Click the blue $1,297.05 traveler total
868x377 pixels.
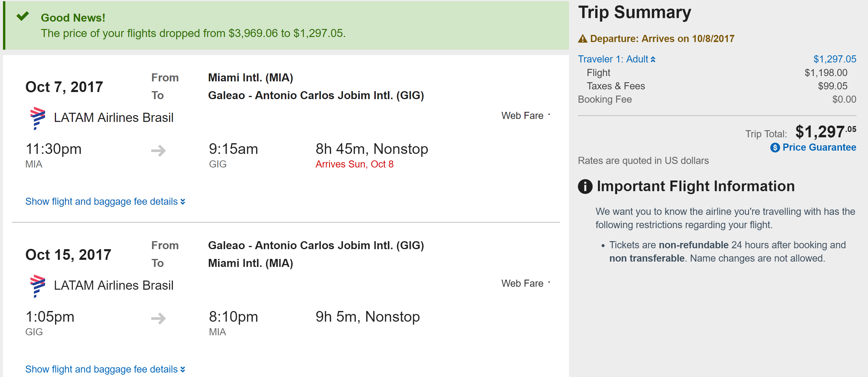pyautogui.click(x=834, y=59)
